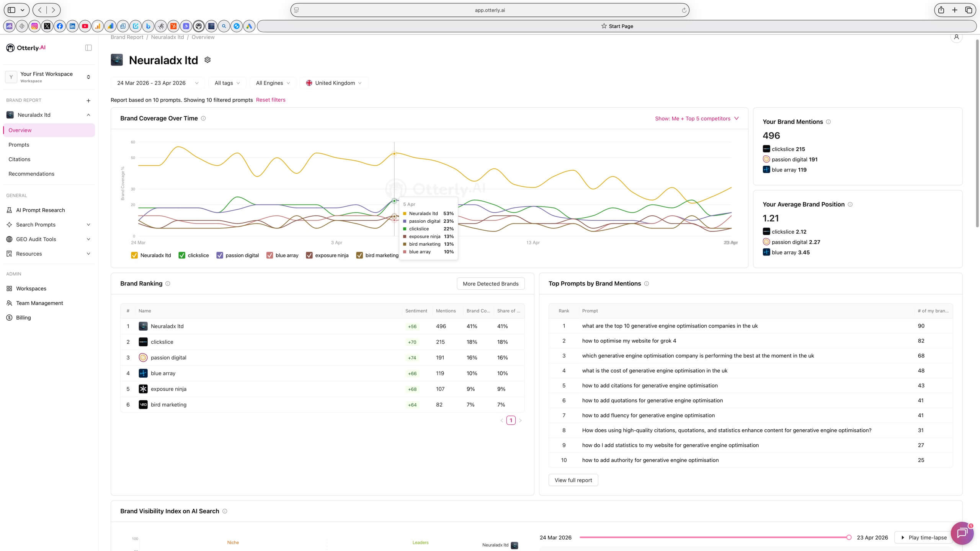This screenshot has width=980, height=551.
Task: Add a new brand report with plus icon
Action: click(88, 101)
